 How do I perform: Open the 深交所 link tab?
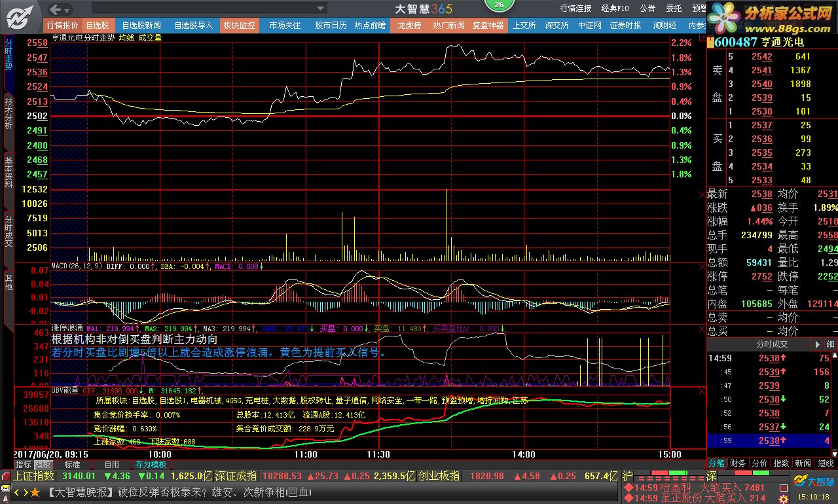[x=556, y=26]
